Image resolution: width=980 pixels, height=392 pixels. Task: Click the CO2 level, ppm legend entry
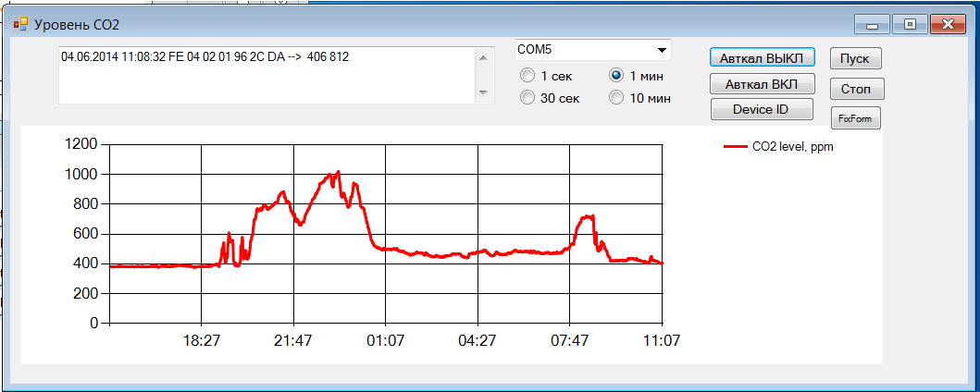point(778,147)
